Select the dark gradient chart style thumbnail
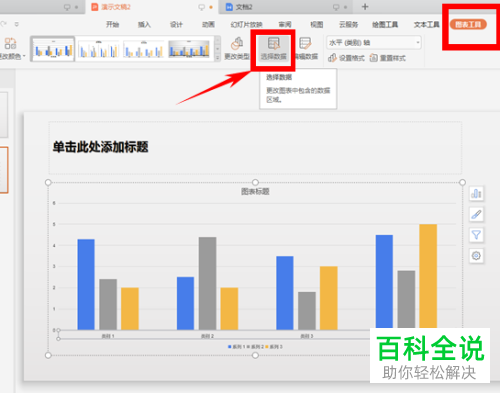500x393 pixels. (189, 49)
